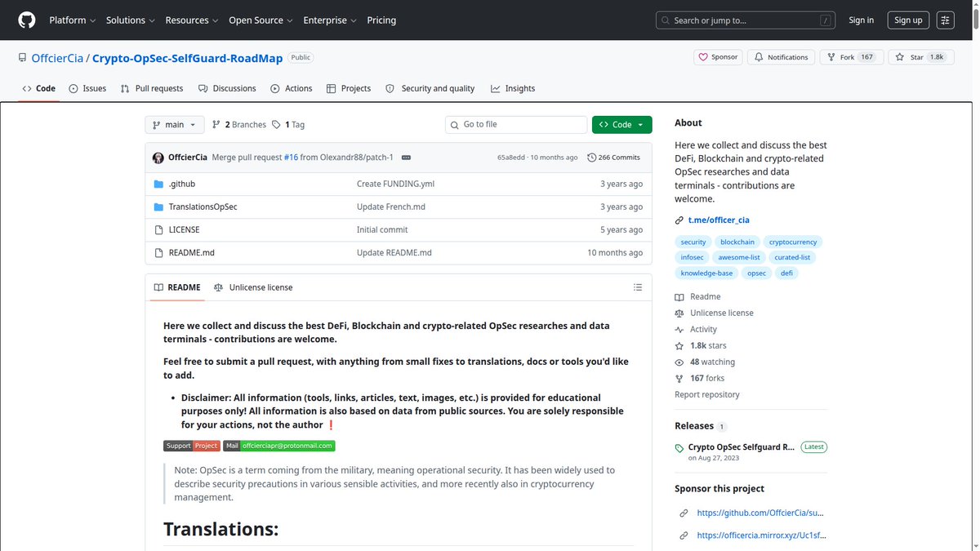Screen dimensions: 980x551
Task: Open pull request #16 link
Action: (291, 158)
